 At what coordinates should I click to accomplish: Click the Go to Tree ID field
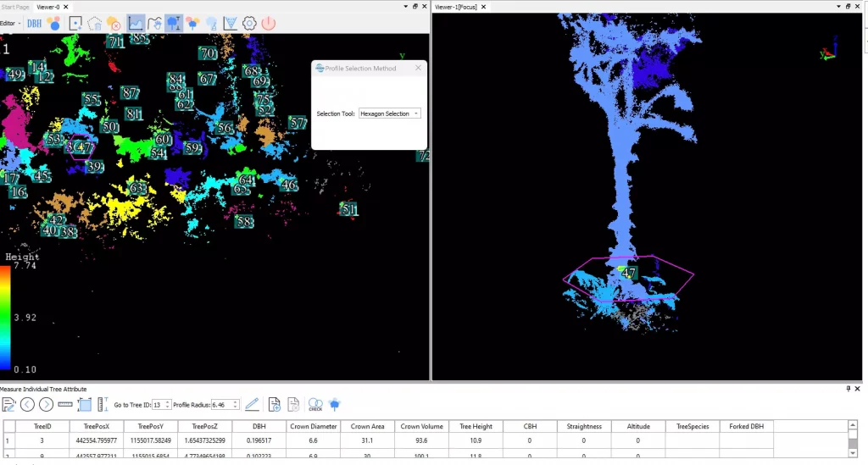[158, 405]
